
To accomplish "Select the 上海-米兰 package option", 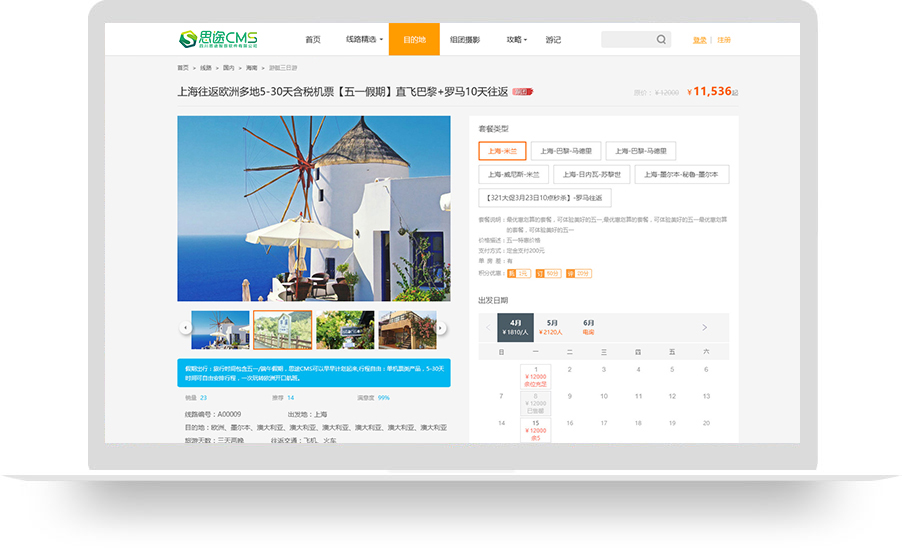I will click(x=502, y=151).
